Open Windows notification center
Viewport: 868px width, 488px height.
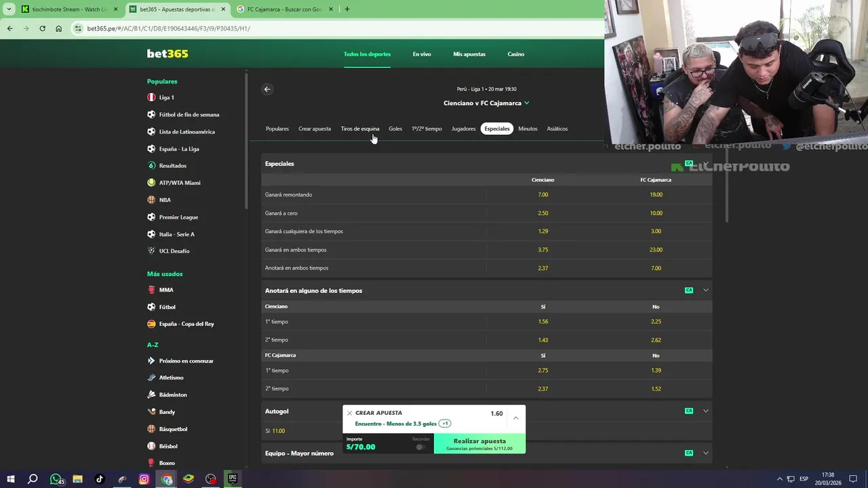[853, 479]
